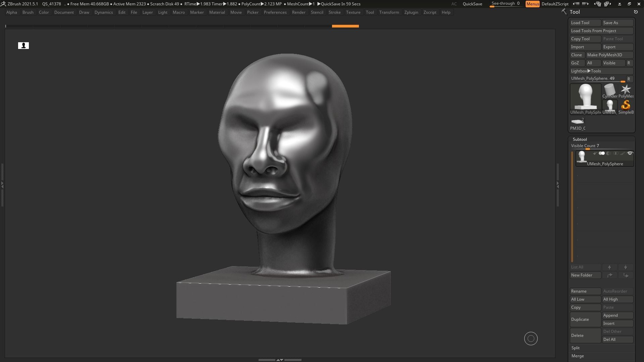Expand the Lightbox Tools browser
Screen dimensions: 644x362
601,71
